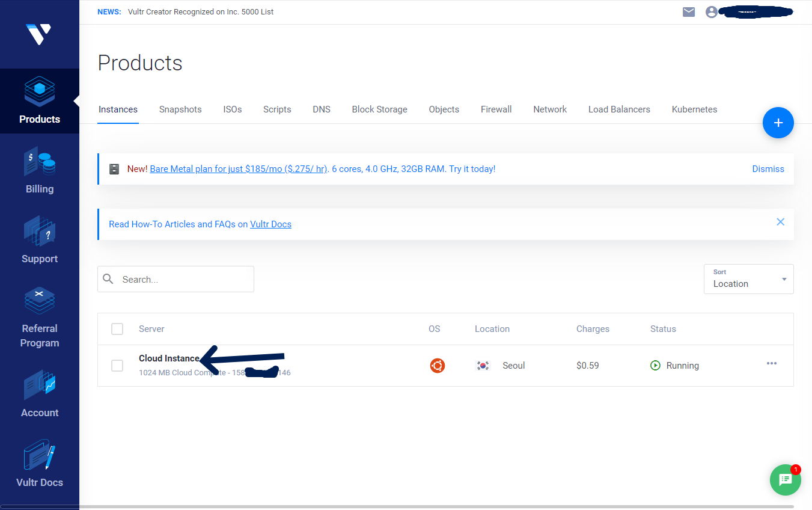Open Products in the sidebar
The width and height of the screenshot is (812, 510).
click(x=40, y=101)
